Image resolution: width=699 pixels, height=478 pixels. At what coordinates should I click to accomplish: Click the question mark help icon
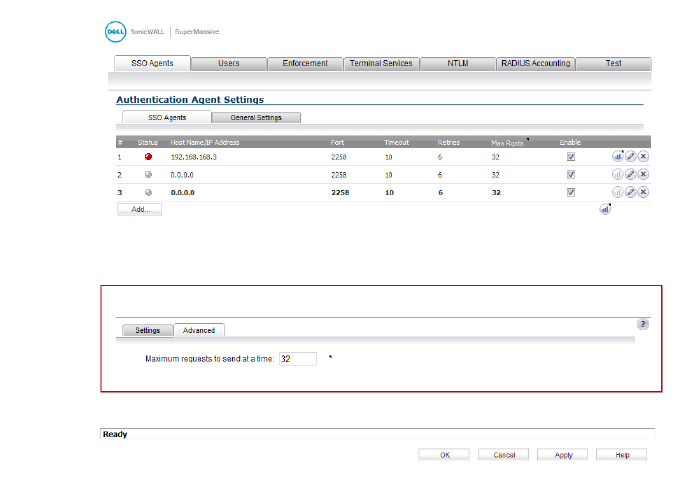click(x=642, y=324)
